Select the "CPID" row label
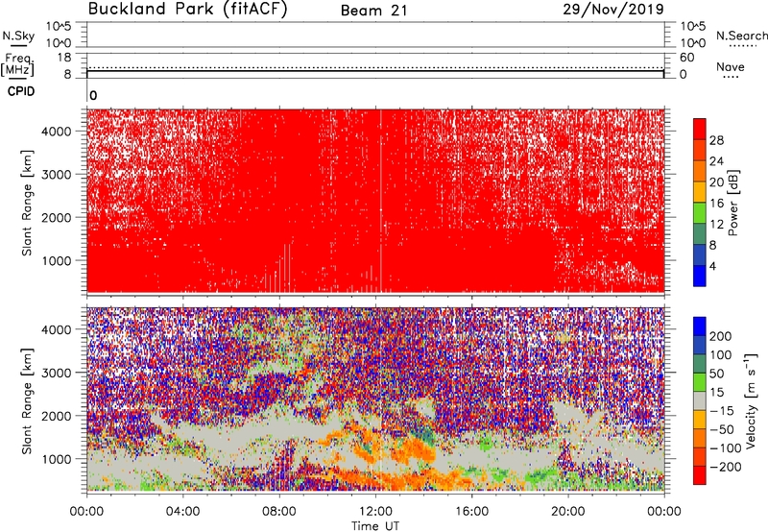Screen dimensions: 768x532 click(21, 91)
